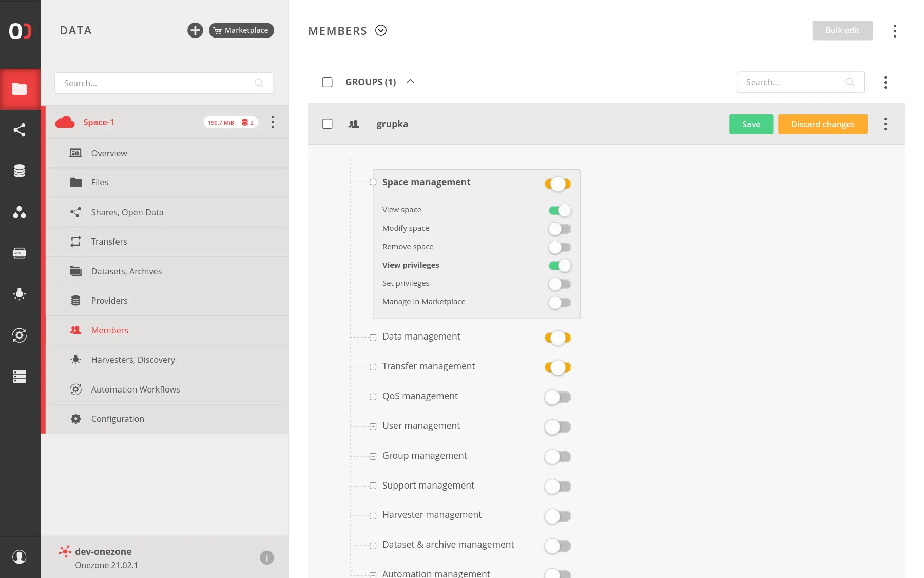Open the Shares icon in left rail
This screenshot has height=578, width=924.
point(20,130)
